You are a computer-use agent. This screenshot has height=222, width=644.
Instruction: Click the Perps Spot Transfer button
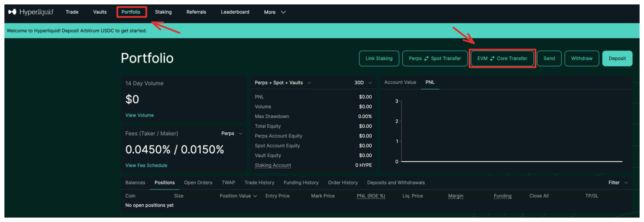[x=434, y=58]
